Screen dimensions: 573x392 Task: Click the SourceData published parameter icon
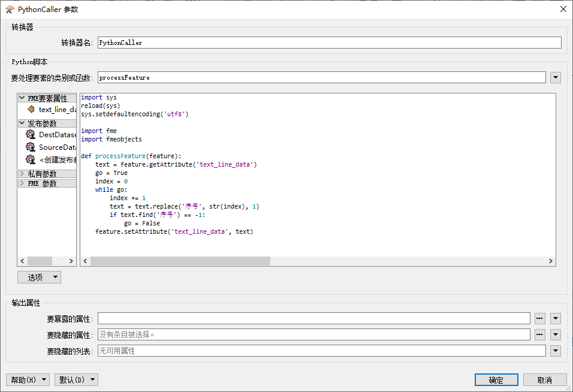pos(30,147)
